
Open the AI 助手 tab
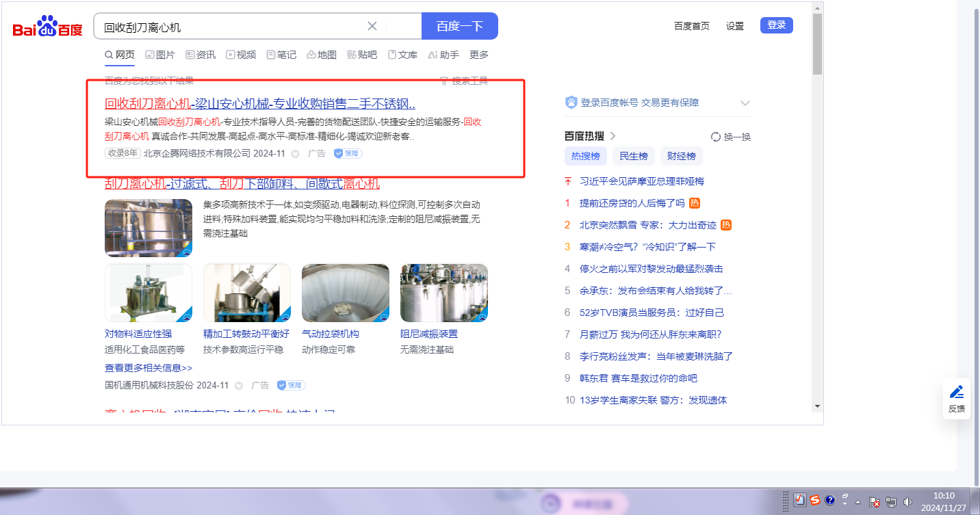pyautogui.click(x=443, y=55)
